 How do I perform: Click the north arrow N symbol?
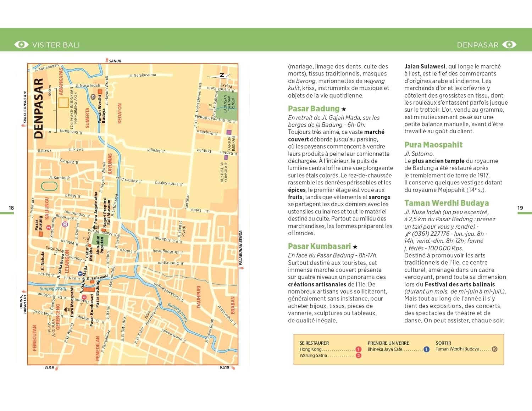[x=222, y=75]
